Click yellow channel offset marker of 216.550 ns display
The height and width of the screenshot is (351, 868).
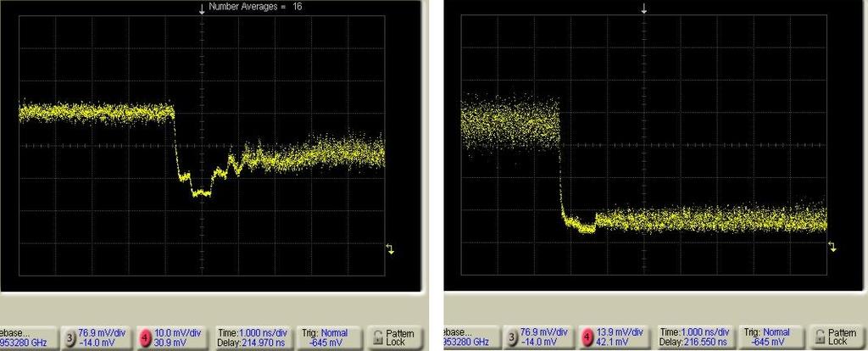832,247
